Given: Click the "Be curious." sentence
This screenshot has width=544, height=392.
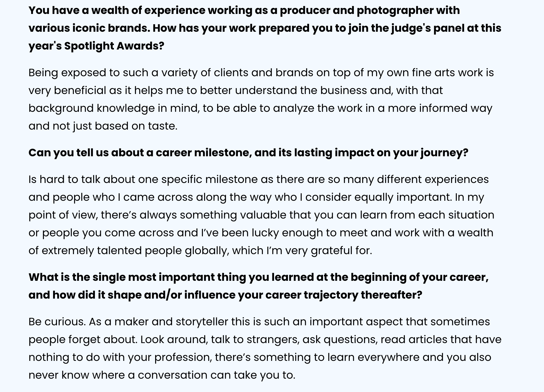Looking at the screenshot, I should click(57, 322).
